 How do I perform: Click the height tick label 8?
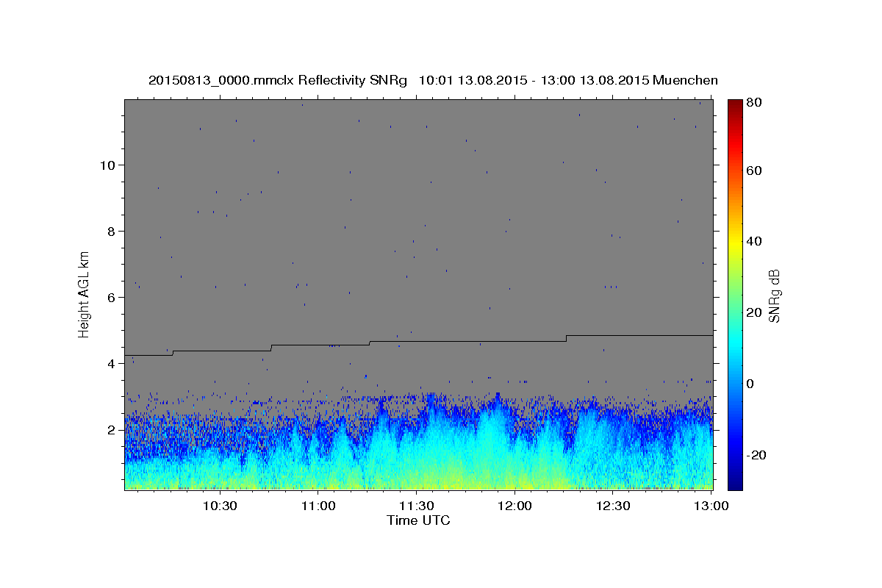point(110,231)
